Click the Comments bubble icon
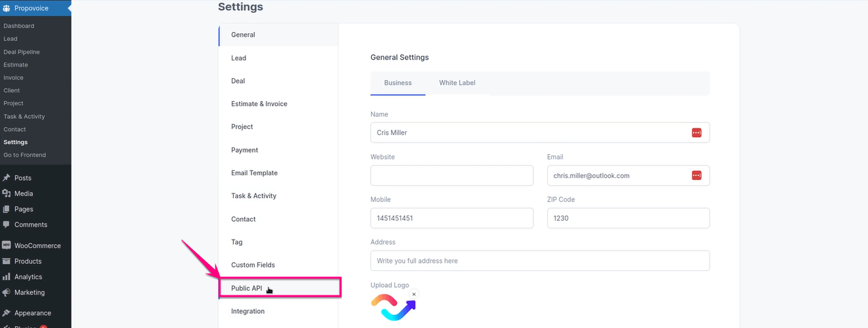 6,225
